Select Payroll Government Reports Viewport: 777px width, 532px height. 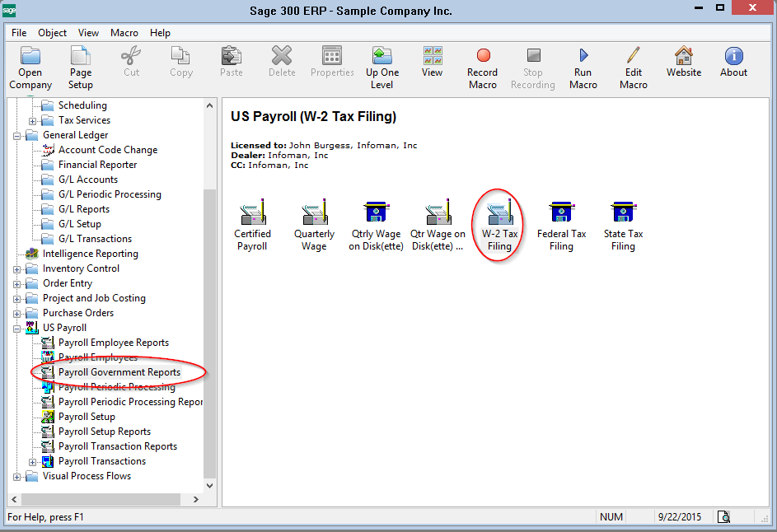pyautogui.click(x=119, y=372)
